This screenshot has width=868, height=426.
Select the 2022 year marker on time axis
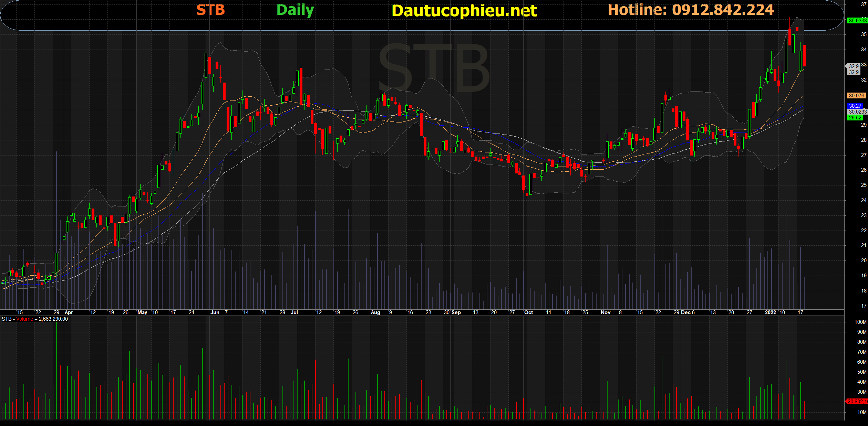(770, 312)
